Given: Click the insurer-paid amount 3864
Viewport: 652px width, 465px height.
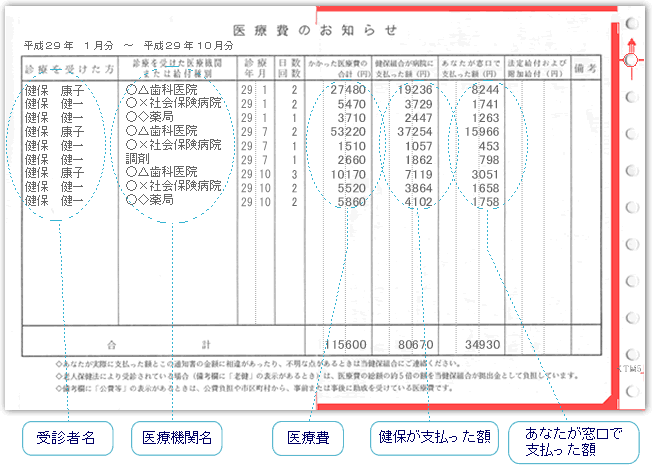Looking at the screenshot, I should (418, 188).
